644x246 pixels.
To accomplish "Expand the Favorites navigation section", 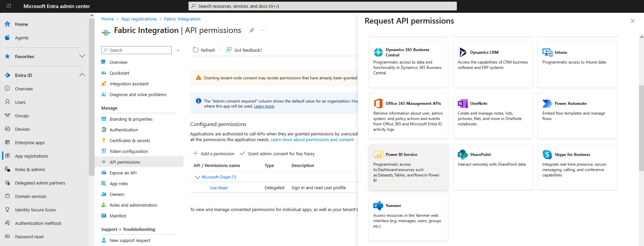I will tap(82, 56).
